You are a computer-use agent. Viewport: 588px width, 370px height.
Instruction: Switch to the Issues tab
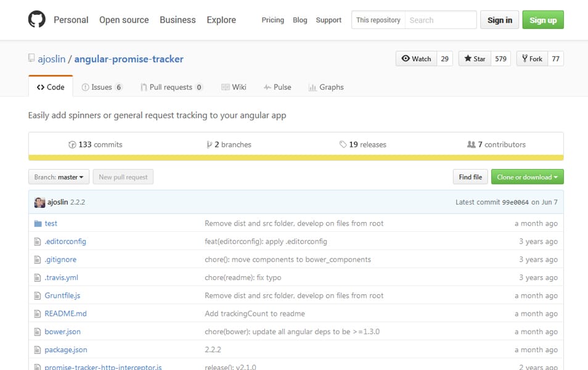click(102, 87)
